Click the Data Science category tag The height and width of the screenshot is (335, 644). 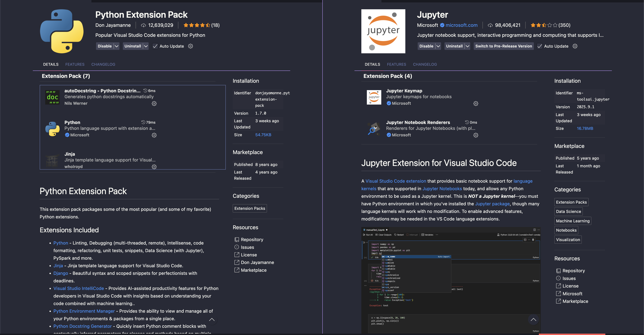tap(568, 211)
